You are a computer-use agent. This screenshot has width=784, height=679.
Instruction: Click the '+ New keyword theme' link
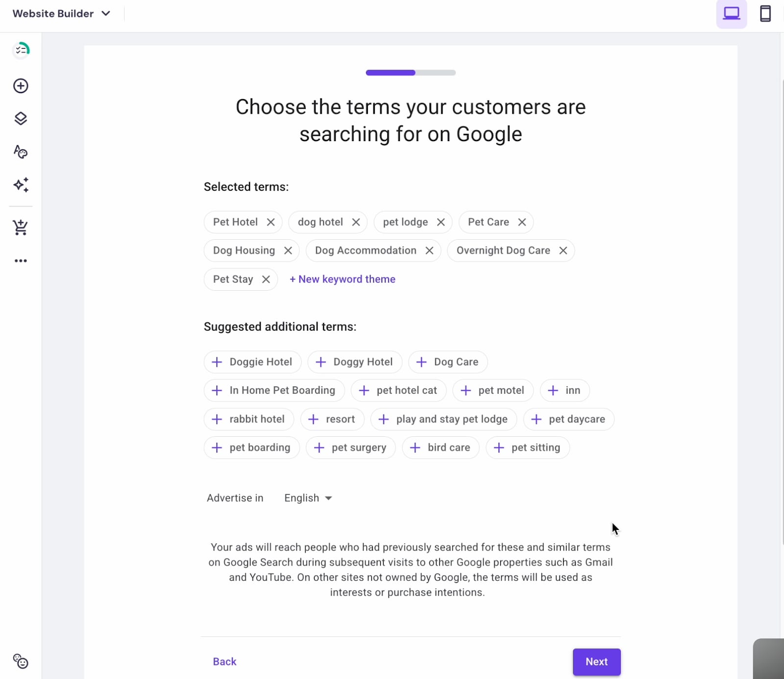point(342,279)
